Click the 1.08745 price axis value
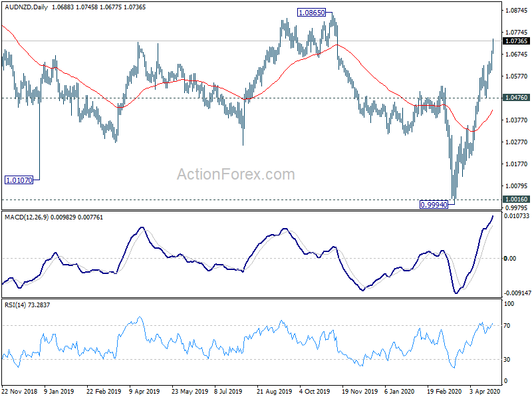 (x=517, y=11)
